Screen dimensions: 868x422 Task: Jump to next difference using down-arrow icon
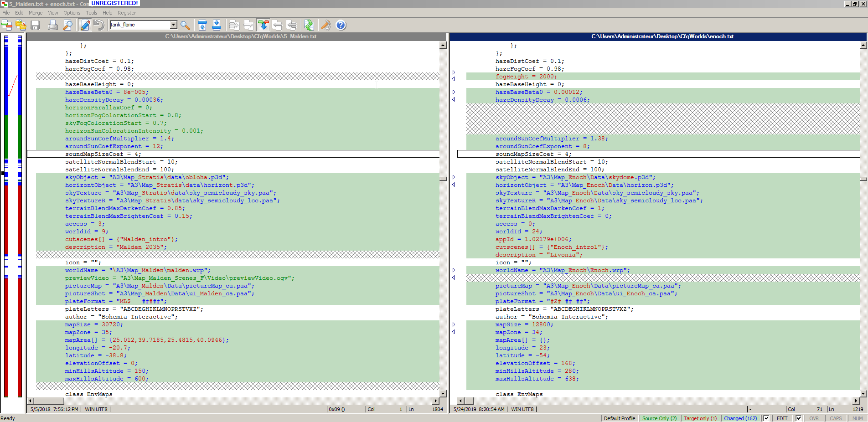coord(217,25)
